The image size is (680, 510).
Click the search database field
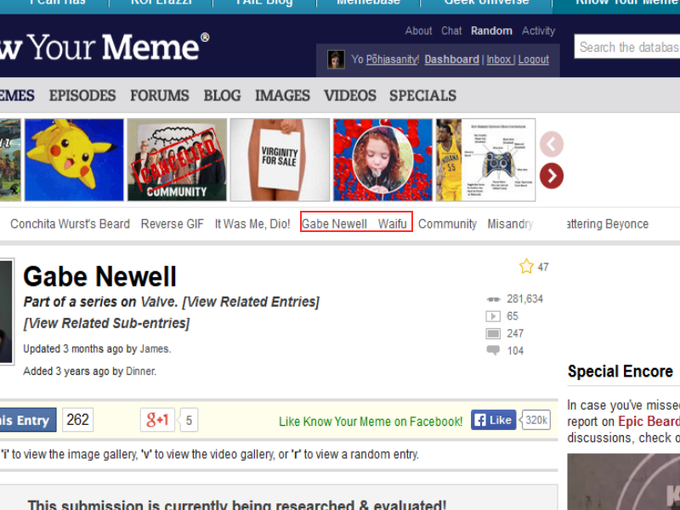pos(628,47)
